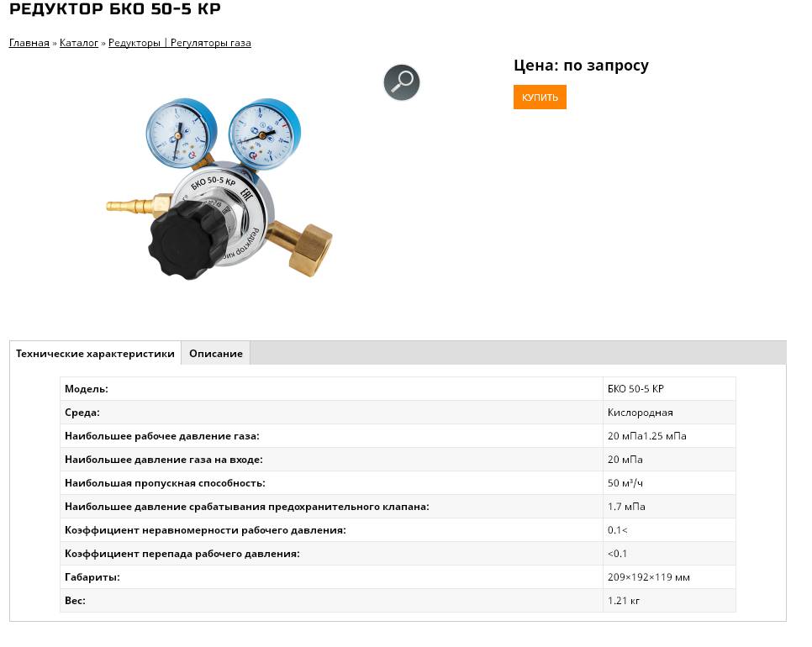Click the Цена: по запросу text

[x=581, y=66]
